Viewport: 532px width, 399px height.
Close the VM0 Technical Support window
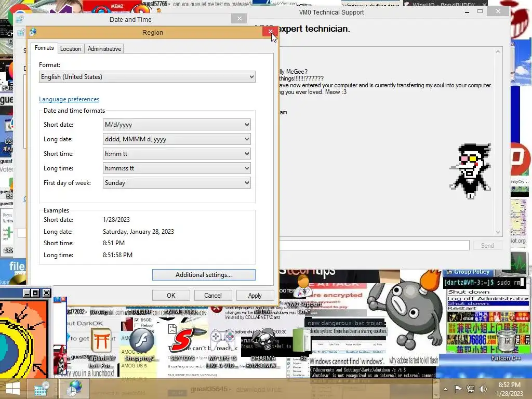(498, 11)
